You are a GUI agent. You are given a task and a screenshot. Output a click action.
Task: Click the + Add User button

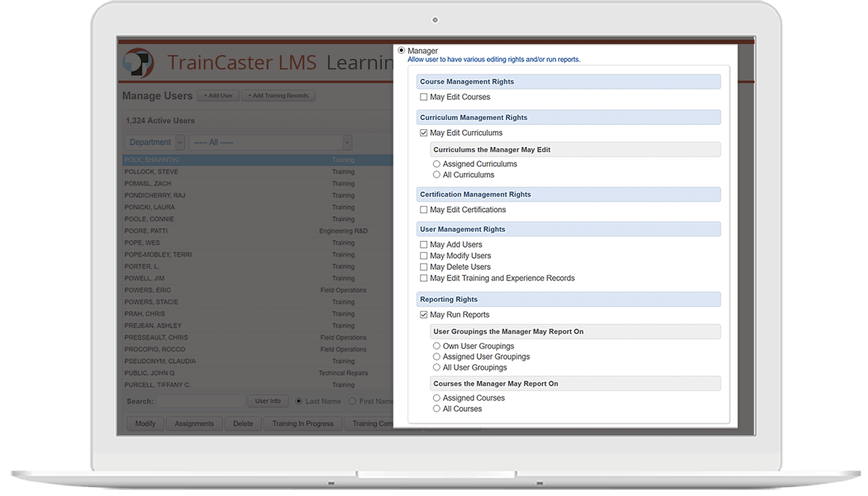pos(218,96)
